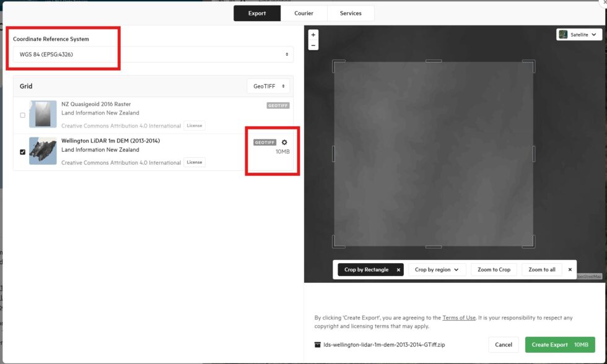Switch to the Courier tab
The width and height of the screenshot is (607, 364).
304,13
